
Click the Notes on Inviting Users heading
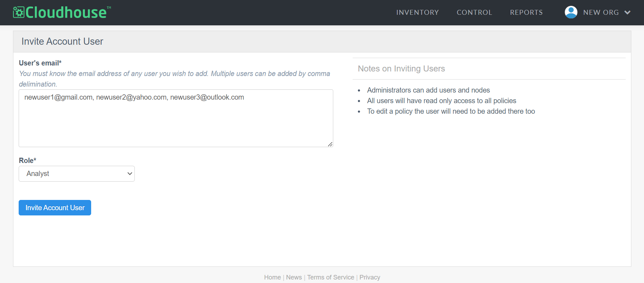click(x=401, y=69)
